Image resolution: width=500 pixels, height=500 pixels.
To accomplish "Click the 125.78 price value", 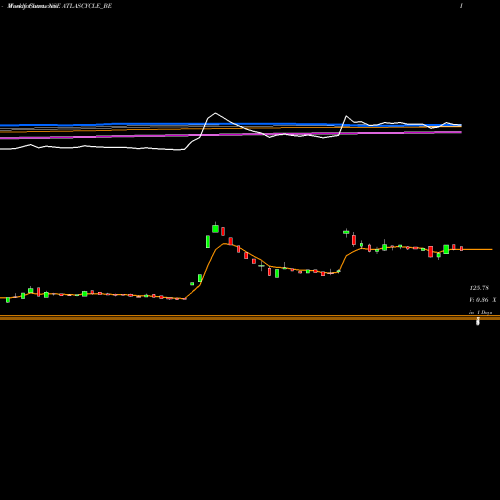I will [479, 288].
